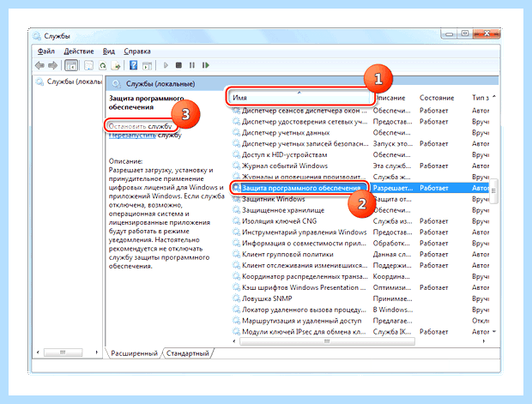
Task: Click left tree pane horizontal scrollbar thumb
Action: click(63, 353)
